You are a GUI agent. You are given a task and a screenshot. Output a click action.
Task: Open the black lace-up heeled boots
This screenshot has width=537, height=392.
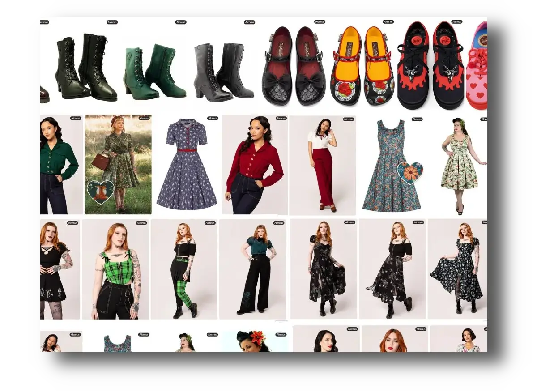coord(86,68)
